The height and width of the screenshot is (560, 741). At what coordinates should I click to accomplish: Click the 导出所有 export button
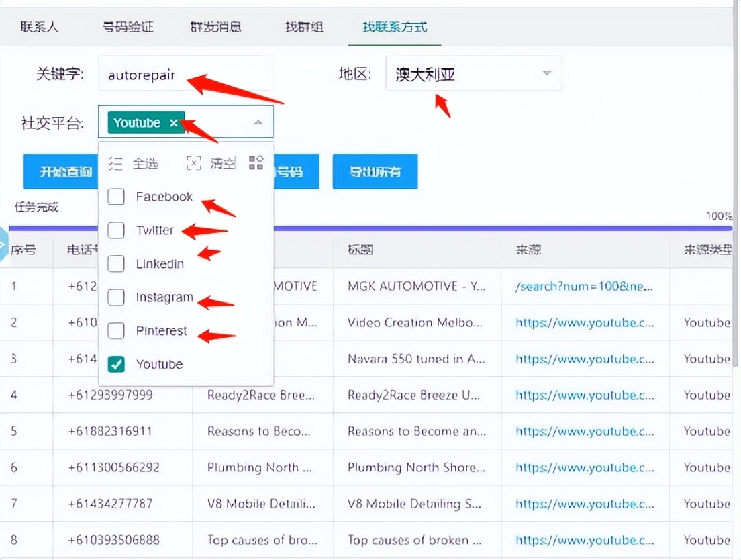pyautogui.click(x=375, y=171)
